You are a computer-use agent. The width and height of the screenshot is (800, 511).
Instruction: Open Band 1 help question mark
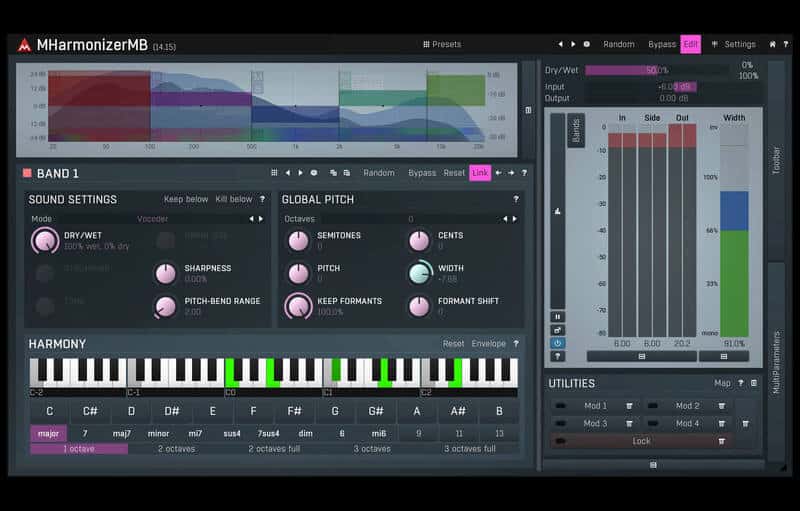pyautogui.click(x=524, y=173)
